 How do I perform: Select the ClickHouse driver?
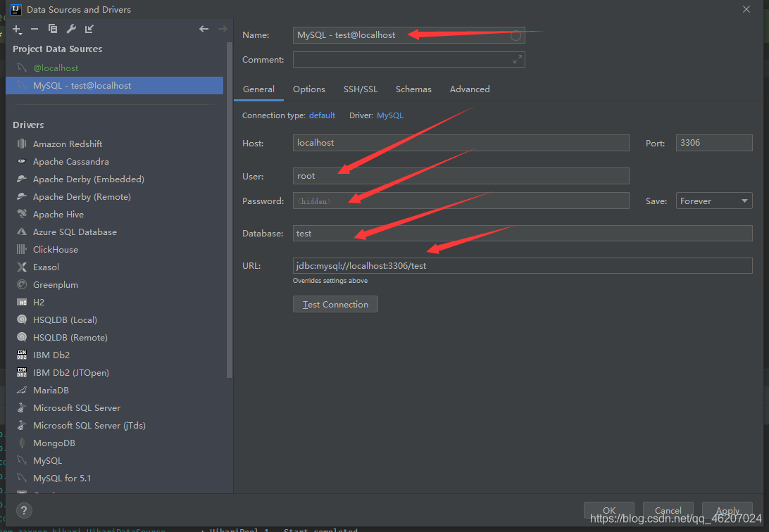pos(56,250)
